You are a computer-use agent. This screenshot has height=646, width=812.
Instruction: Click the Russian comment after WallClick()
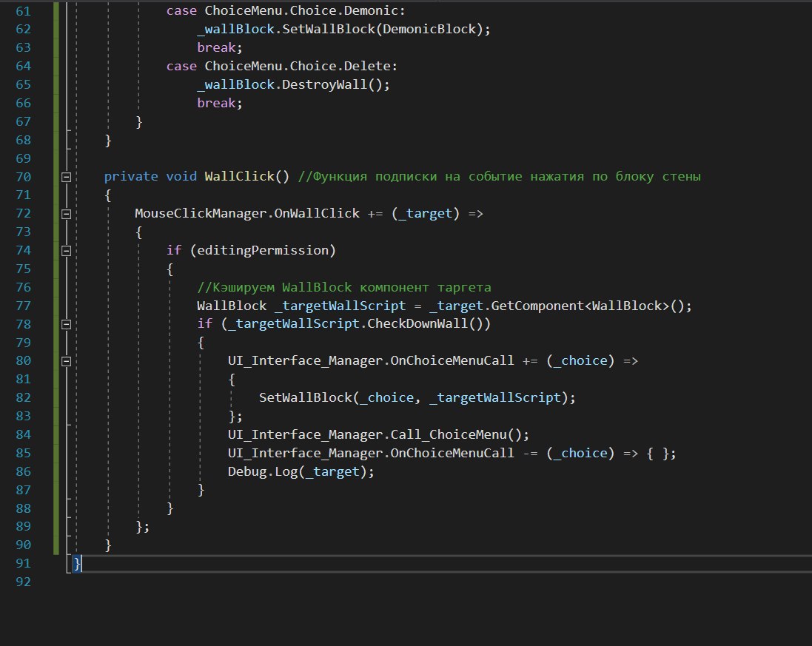pyautogui.click(x=499, y=177)
